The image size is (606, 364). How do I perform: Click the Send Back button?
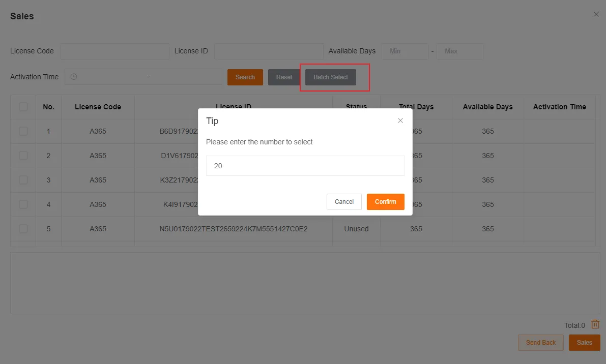(x=540, y=343)
